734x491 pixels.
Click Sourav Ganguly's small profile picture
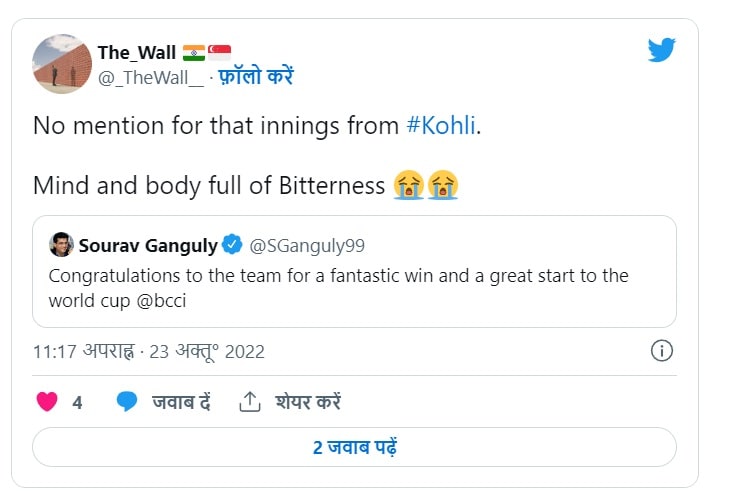[x=61, y=243]
